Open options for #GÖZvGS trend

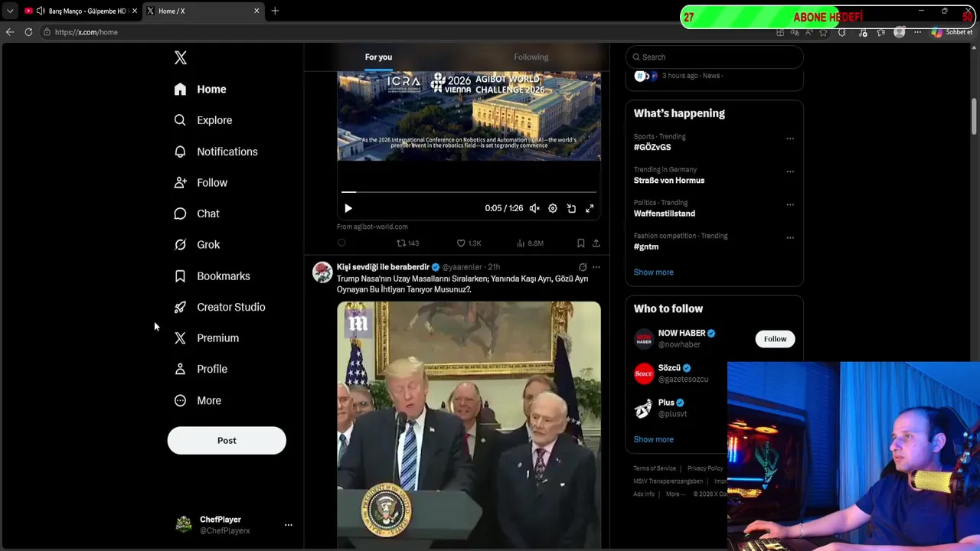pos(790,139)
